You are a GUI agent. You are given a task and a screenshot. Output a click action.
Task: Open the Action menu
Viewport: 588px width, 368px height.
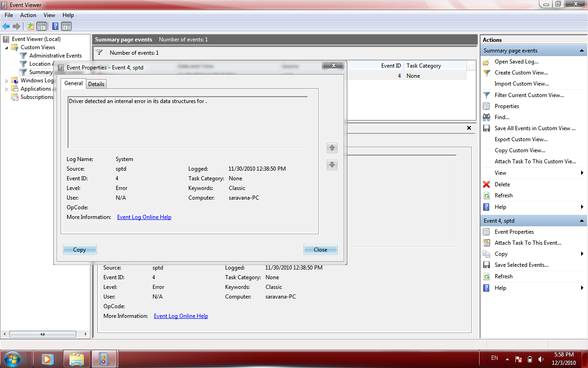click(x=28, y=15)
